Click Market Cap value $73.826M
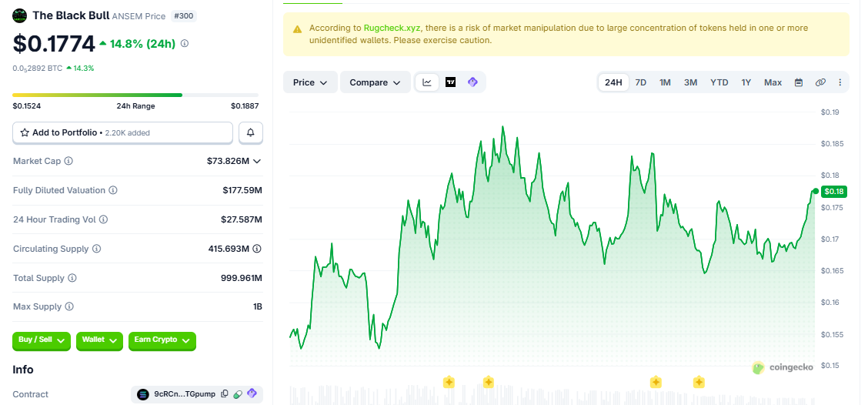 coord(228,161)
